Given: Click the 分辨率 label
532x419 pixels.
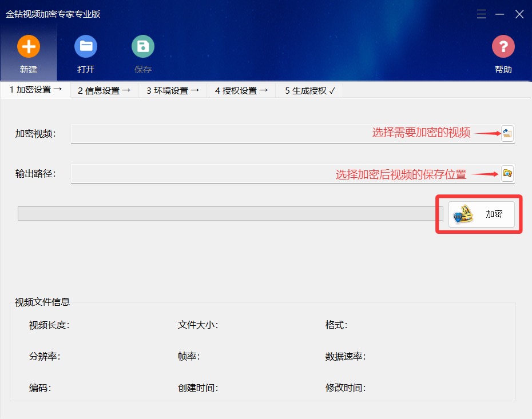Looking at the screenshot, I should 45,356.
